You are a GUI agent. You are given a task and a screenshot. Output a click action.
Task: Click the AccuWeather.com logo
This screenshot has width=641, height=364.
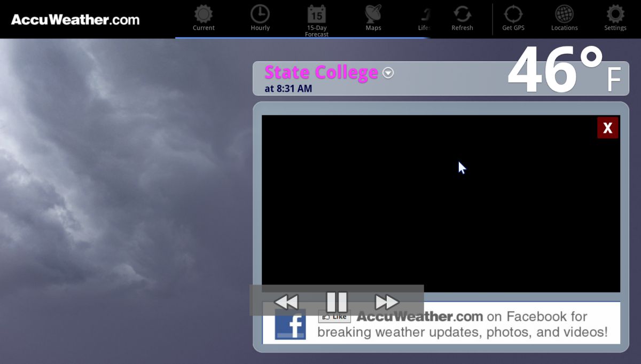[75, 20]
